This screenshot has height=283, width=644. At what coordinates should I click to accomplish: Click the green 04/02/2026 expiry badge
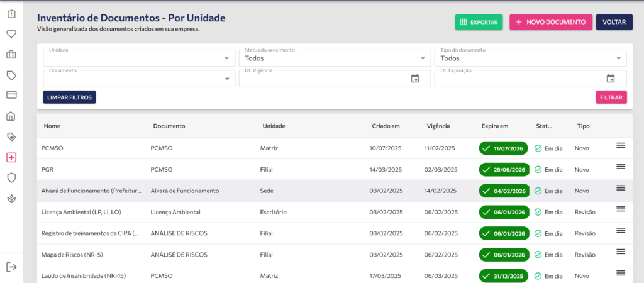click(x=504, y=191)
